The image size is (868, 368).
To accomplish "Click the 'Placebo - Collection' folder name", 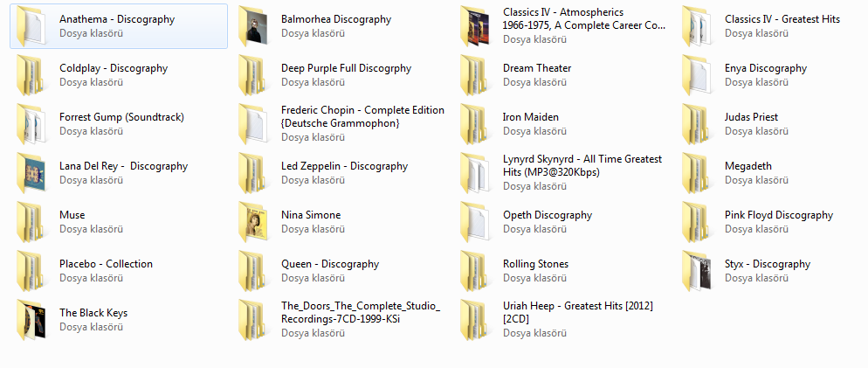I will (x=106, y=264).
